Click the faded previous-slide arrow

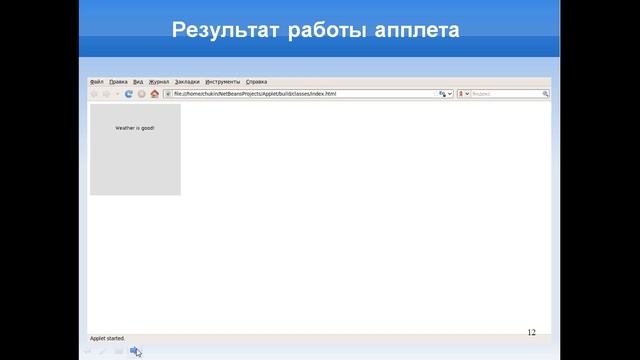coord(87,351)
